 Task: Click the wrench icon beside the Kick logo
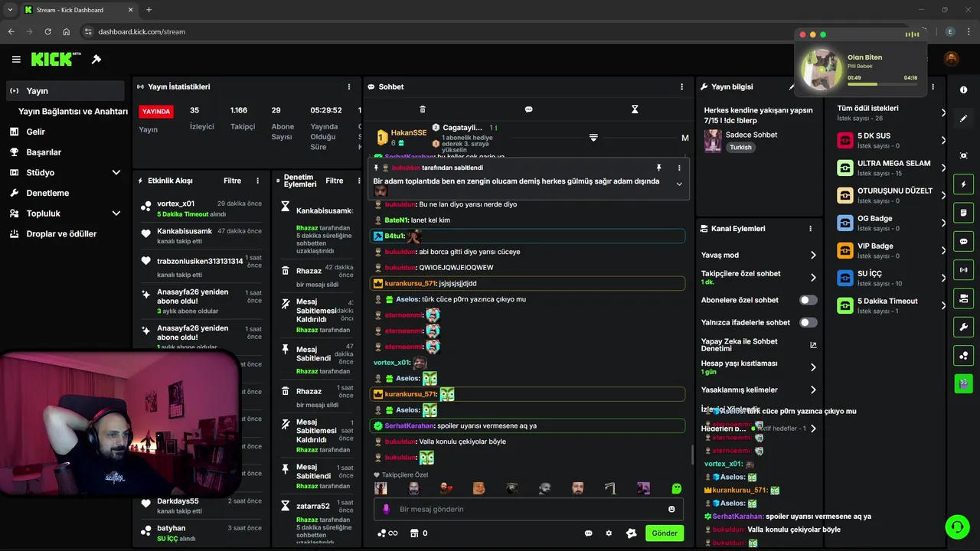96,59
